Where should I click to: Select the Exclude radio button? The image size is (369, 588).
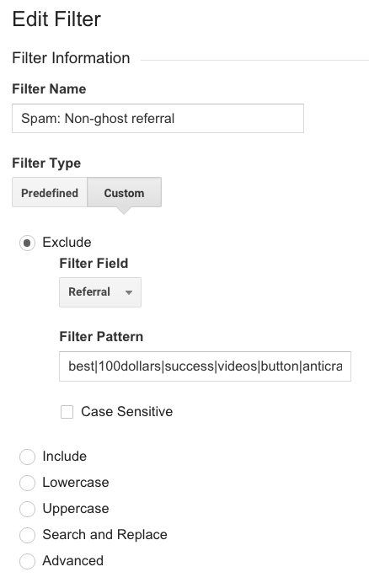[x=27, y=243]
